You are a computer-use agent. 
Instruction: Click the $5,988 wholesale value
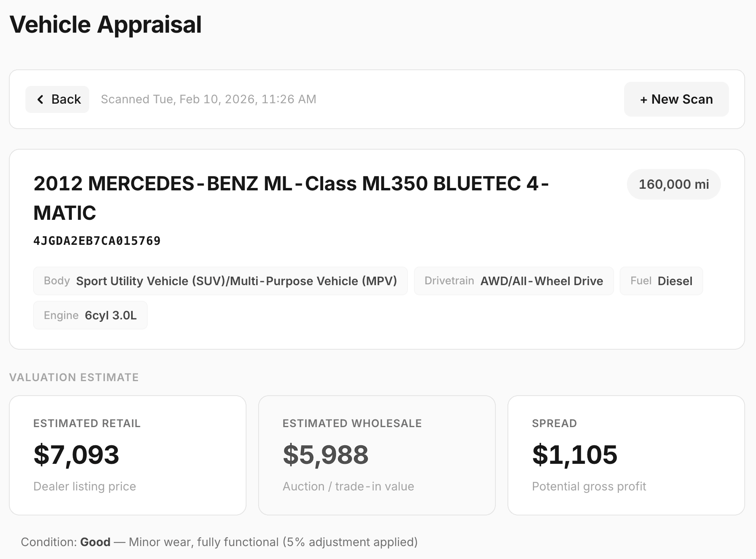tap(326, 455)
